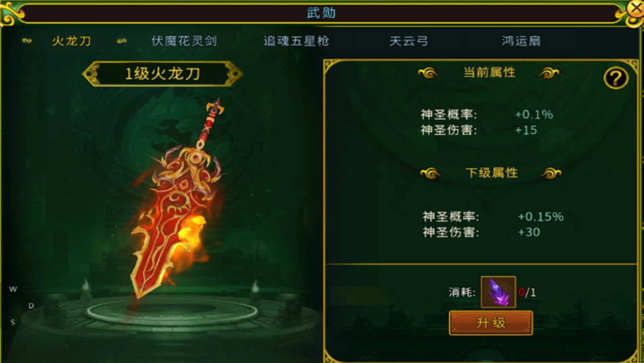Click the purple crystal material icon
The height and width of the screenshot is (363, 644).
point(498,292)
